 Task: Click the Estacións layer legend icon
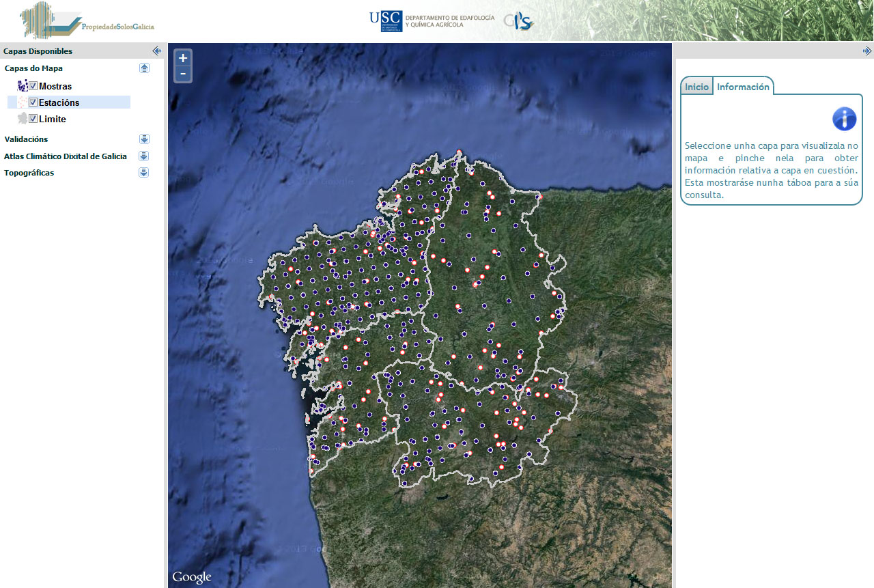23,102
